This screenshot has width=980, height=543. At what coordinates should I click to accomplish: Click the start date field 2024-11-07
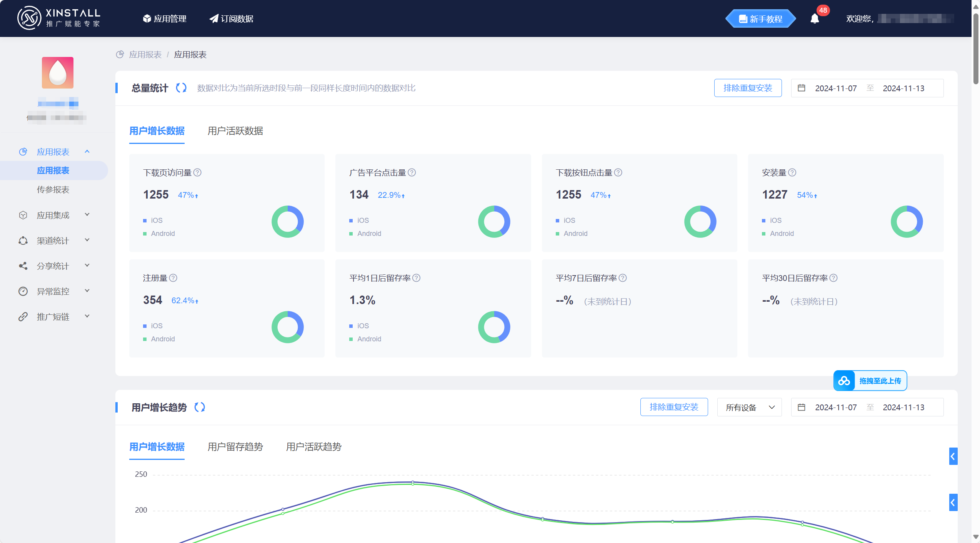click(836, 88)
